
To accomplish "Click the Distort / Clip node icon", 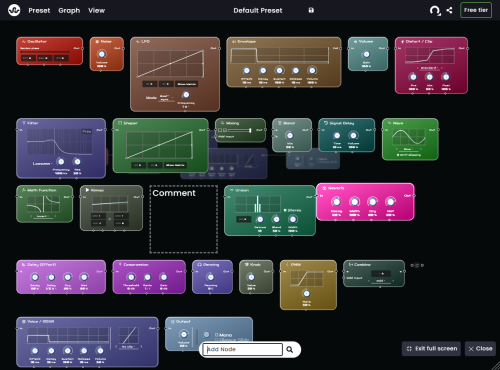I will 402,42.
